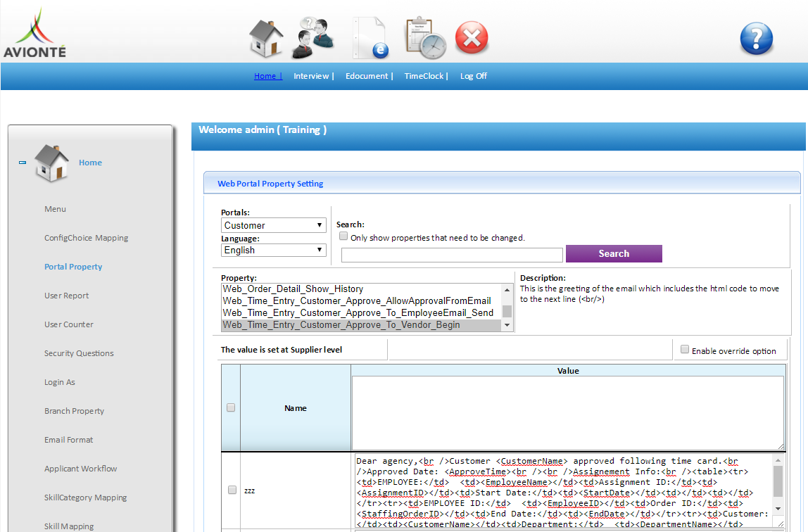Image resolution: width=808 pixels, height=532 pixels.
Task: Collapse the Home sidebar section
Action: click(x=23, y=163)
